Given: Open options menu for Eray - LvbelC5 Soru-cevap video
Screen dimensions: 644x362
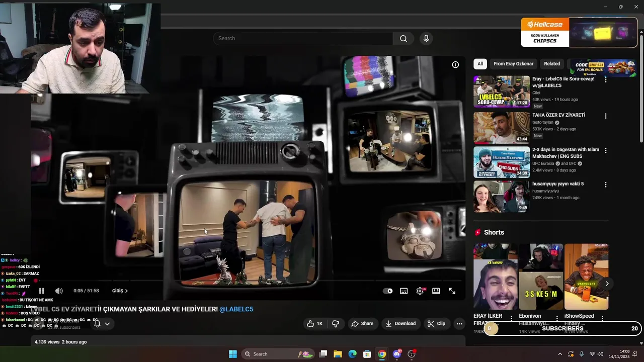Looking at the screenshot, I should (x=605, y=79).
